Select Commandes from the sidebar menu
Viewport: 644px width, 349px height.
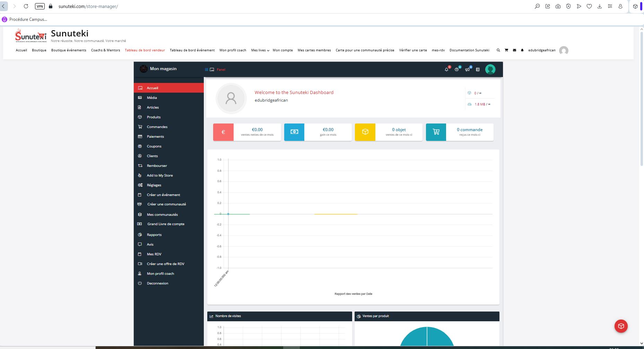point(157,127)
